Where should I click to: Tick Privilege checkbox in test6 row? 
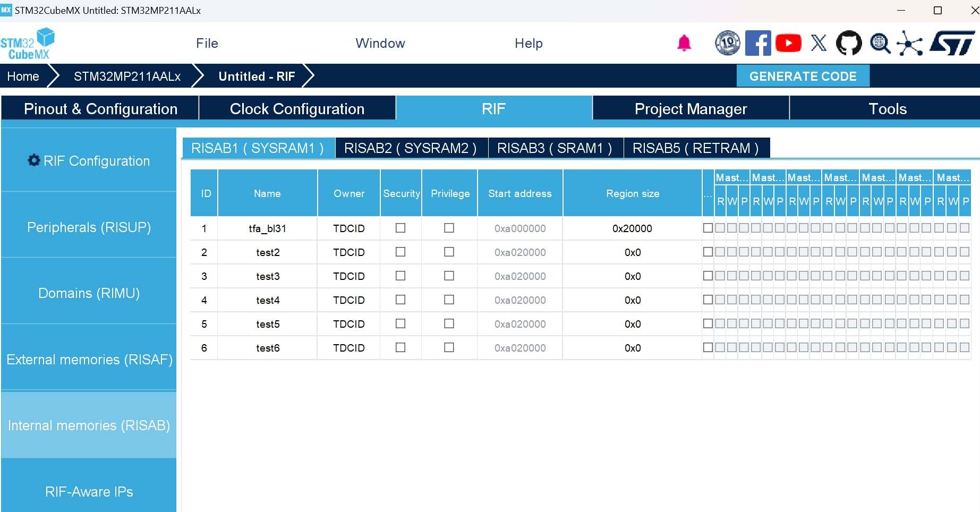449,347
